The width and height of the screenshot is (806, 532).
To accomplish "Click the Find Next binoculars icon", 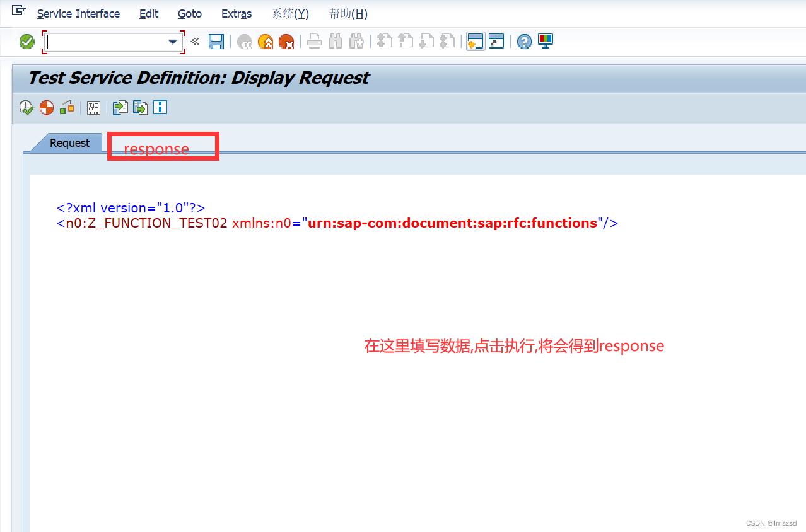I will pos(356,42).
